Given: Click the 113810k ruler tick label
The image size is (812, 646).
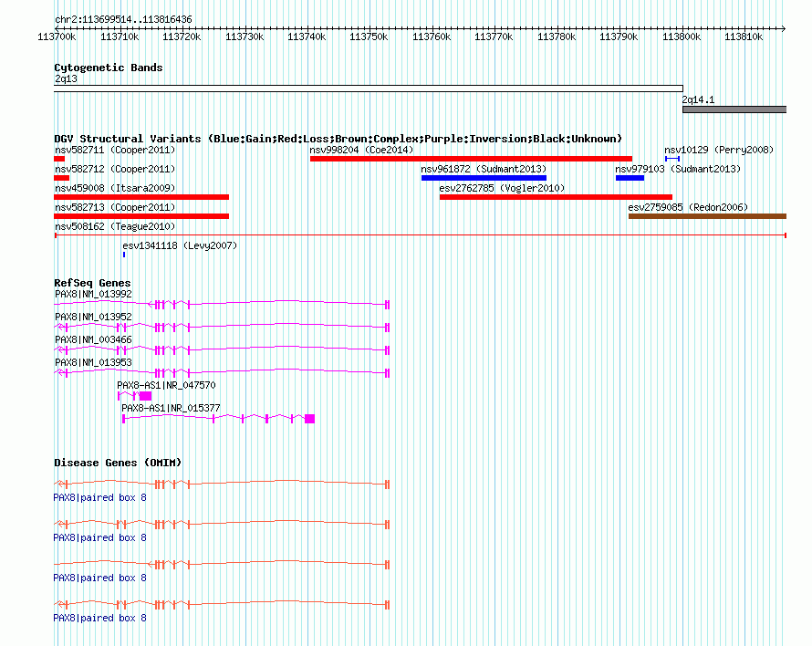Looking at the screenshot, I should pos(744,36).
